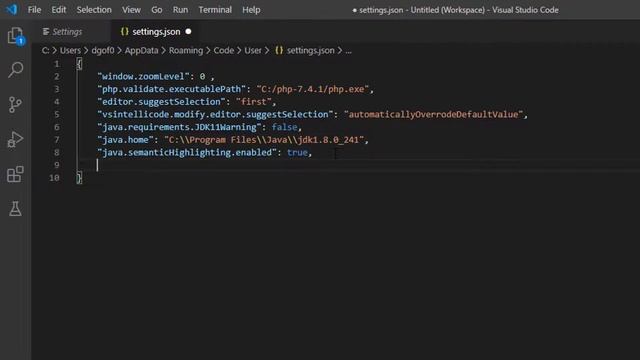The width and height of the screenshot is (640, 360).
Task: Click the false value on line 6
Action: [284, 127]
